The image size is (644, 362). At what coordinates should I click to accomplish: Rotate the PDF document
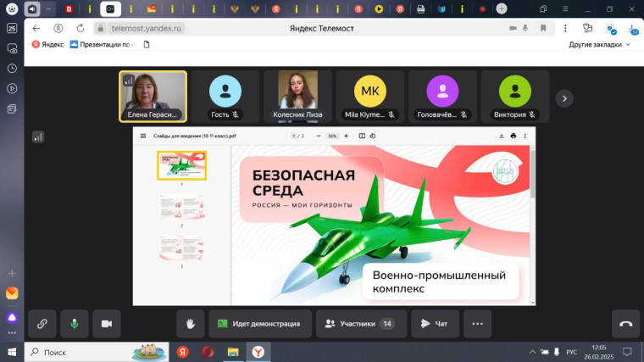(x=373, y=136)
